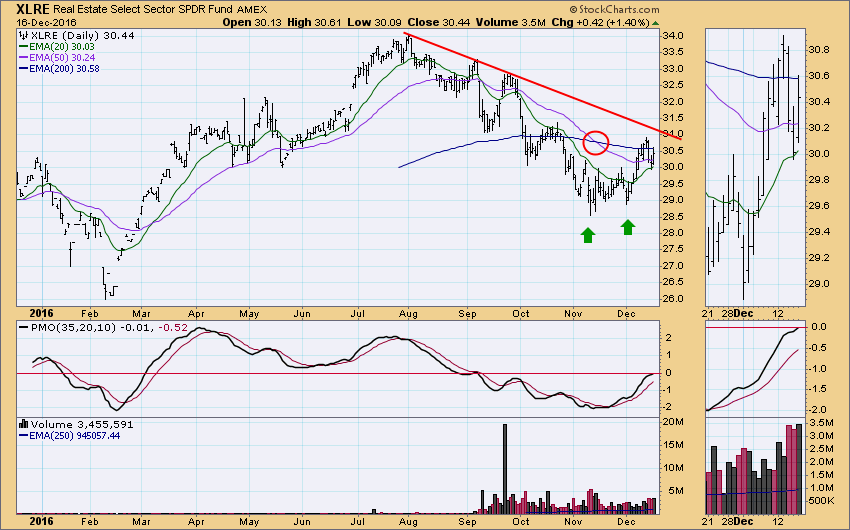Click the Nov label below the volume panel
850x530 pixels.
tap(573, 521)
